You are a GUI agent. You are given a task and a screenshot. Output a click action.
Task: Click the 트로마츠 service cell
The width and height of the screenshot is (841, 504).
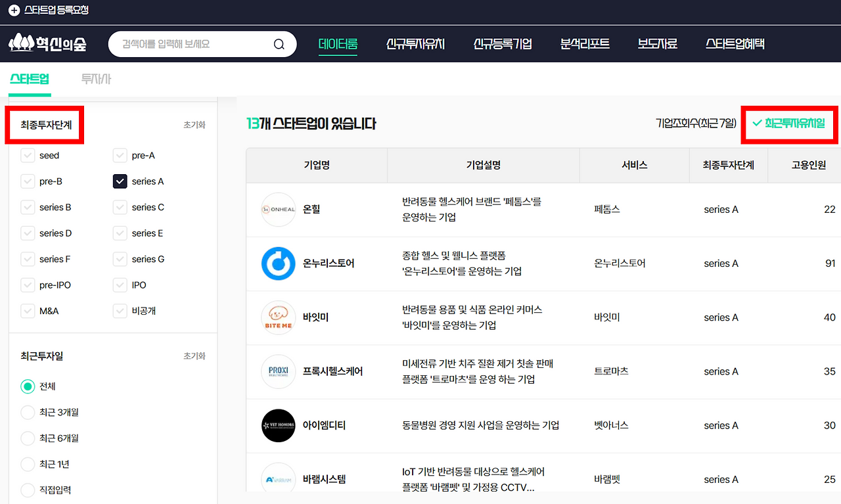(x=611, y=371)
